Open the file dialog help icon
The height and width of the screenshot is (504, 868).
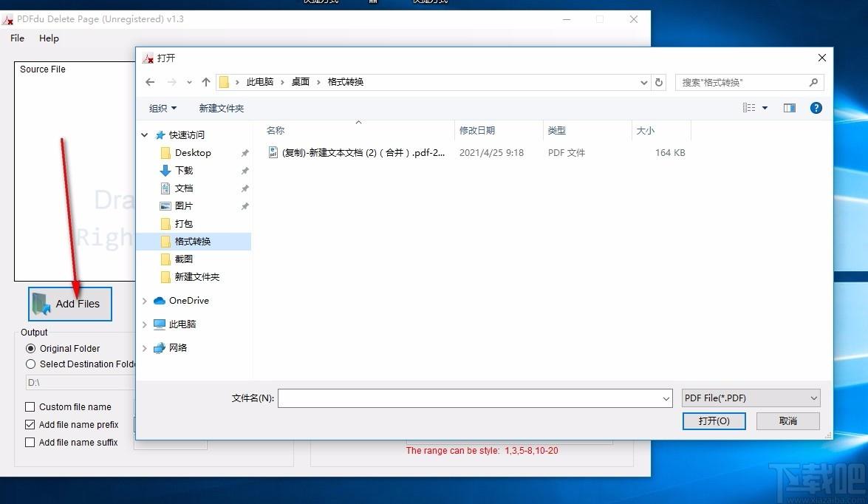816,108
